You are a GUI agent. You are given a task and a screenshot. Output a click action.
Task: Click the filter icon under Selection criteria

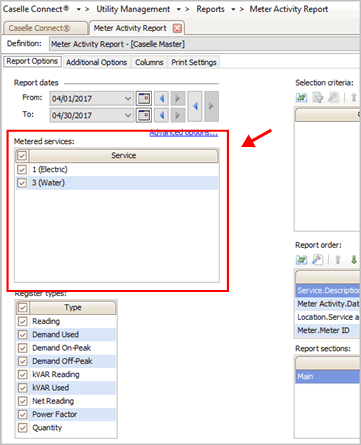click(x=318, y=98)
